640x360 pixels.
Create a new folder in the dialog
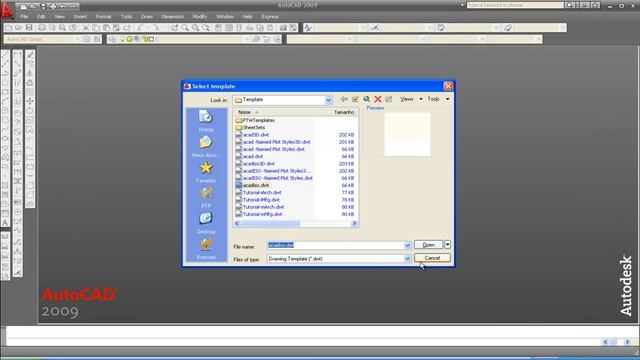tap(389, 99)
